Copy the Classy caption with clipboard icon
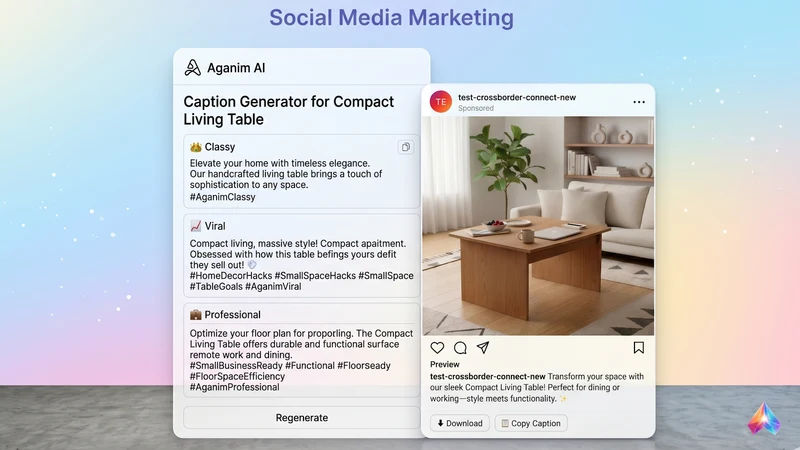Viewport: 800px width, 450px height. tap(406, 147)
